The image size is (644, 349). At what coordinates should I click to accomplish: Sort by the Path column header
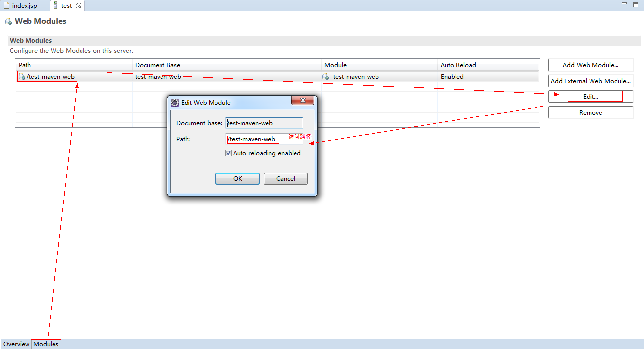pos(74,65)
